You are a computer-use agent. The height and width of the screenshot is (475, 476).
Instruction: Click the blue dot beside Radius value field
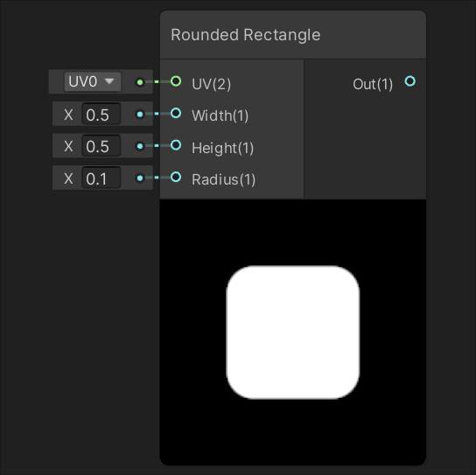click(140, 178)
